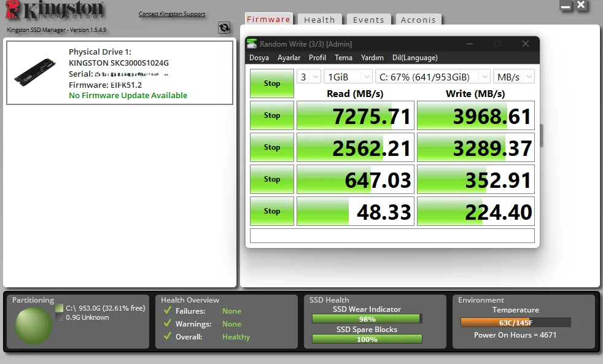The image size is (603, 364).
Task: Open the C: 67% drive selection dropdown
Action: [x=433, y=77]
